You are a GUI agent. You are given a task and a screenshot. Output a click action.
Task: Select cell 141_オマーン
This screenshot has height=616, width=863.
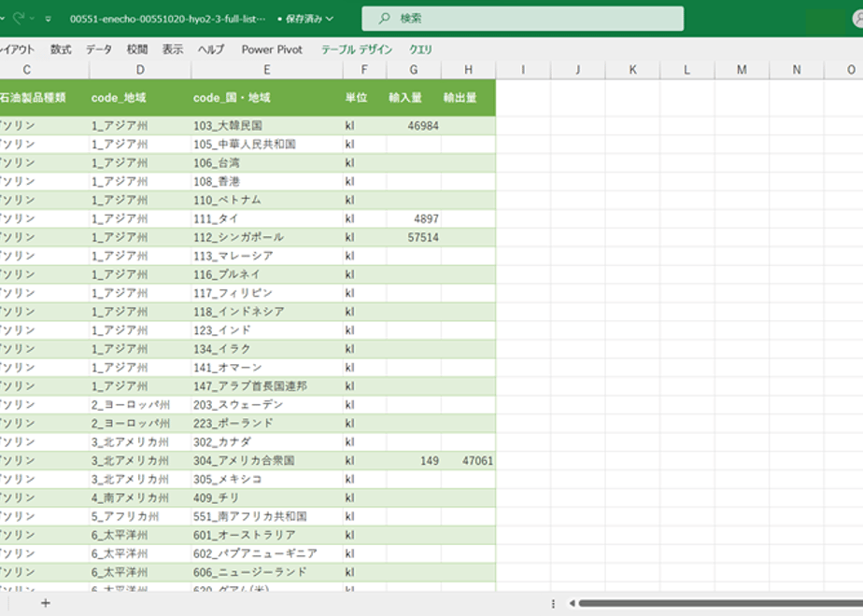(266, 368)
